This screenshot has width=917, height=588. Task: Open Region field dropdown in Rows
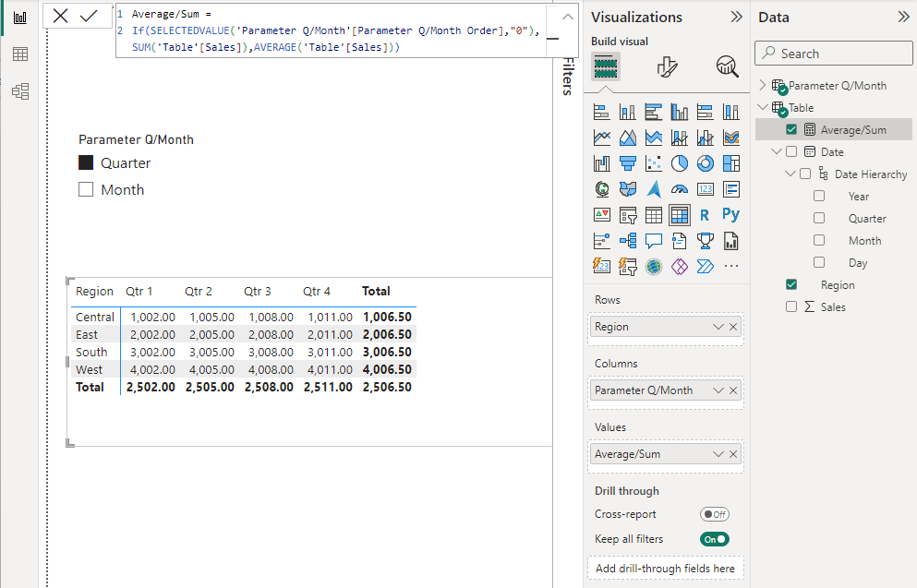[718, 327]
